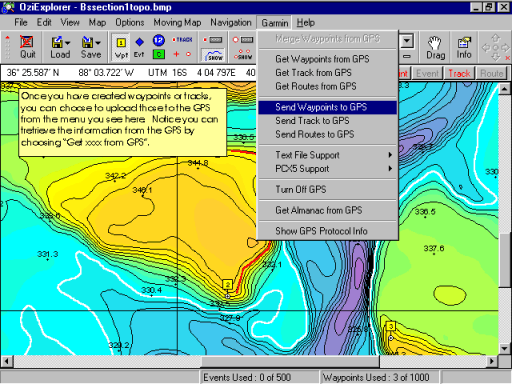Toggle the Route display button
The width and height of the screenshot is (512, 384).
[x=492, y=73]
